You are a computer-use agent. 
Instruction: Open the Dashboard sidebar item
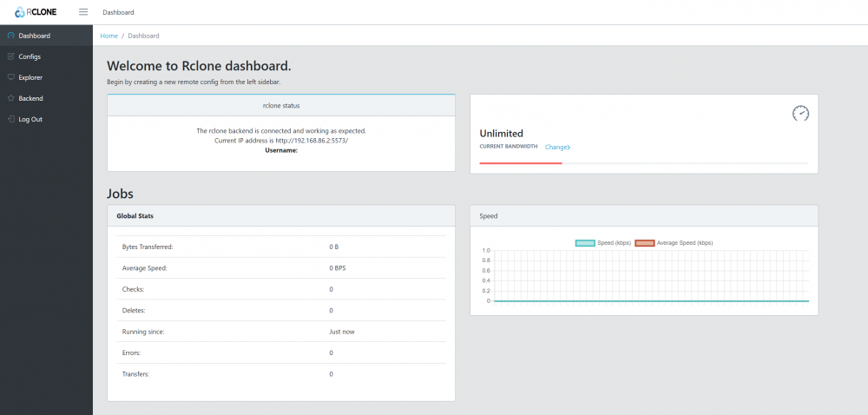(47, 36)
